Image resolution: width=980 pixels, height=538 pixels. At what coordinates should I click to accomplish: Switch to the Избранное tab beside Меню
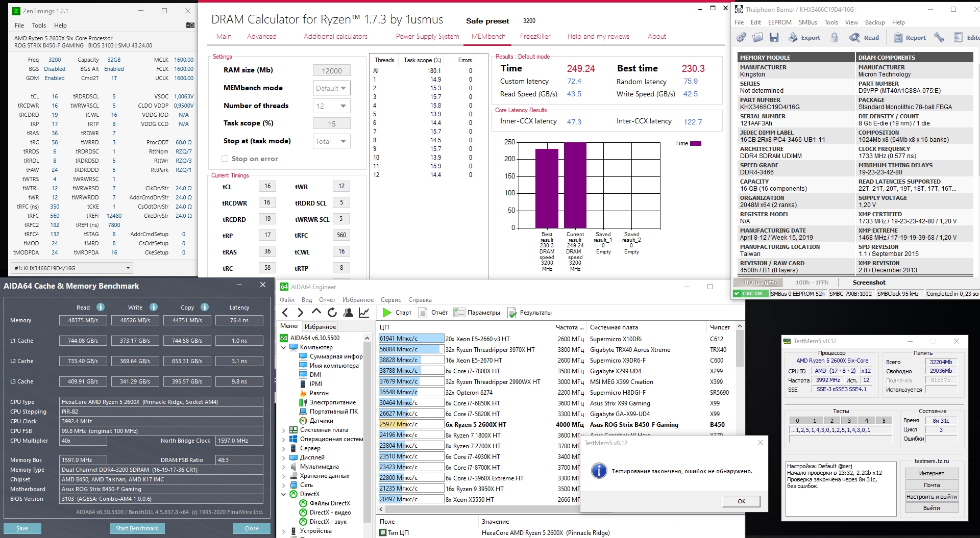point(320,327)
